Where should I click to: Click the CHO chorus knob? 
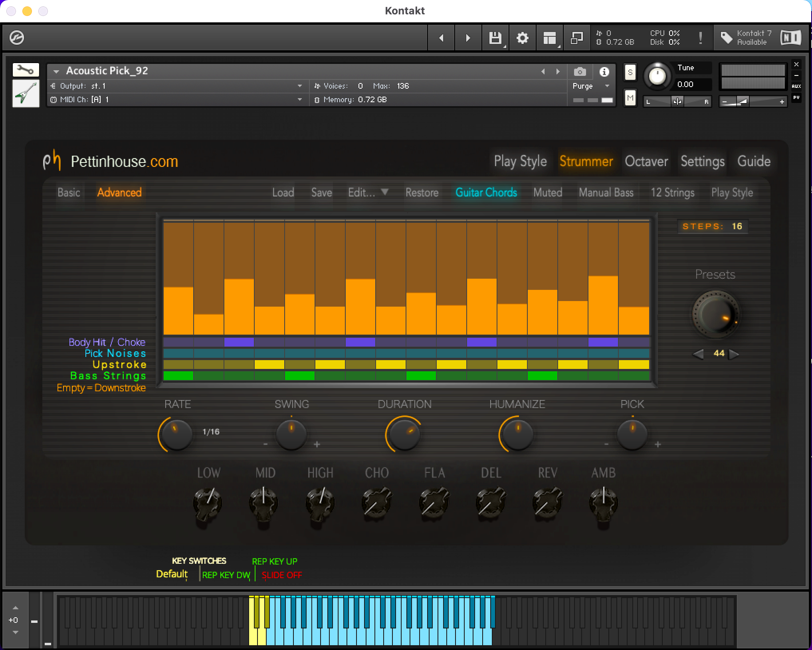(x=376, y=503)
